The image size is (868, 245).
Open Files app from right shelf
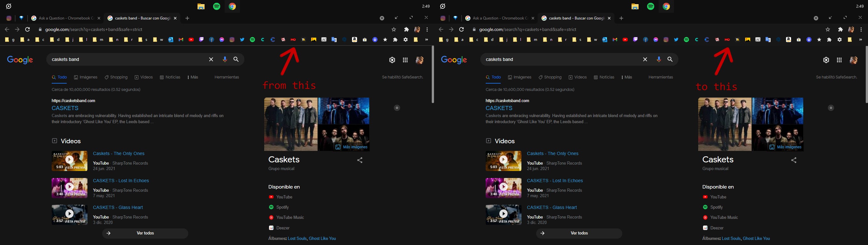[x=635, y=6]
